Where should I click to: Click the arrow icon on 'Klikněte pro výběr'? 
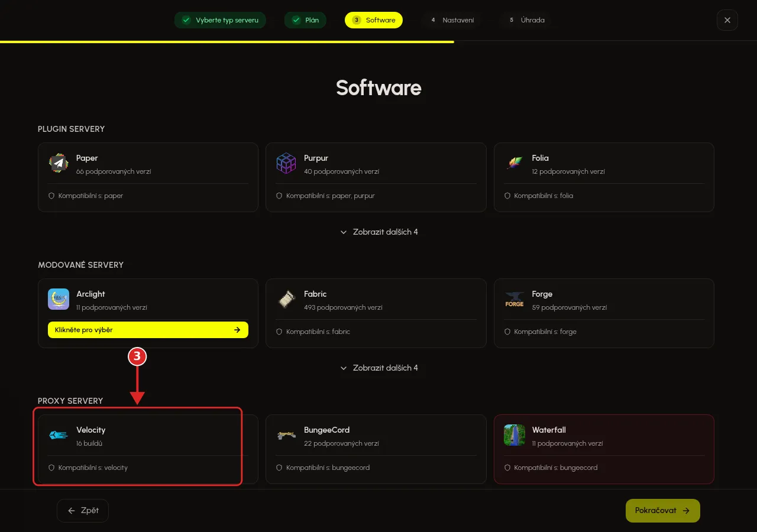pos(237,330)
